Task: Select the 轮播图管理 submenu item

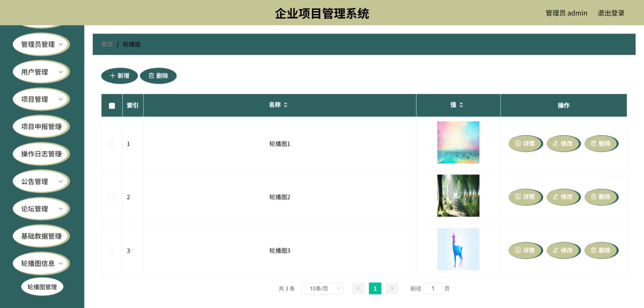Action: (42, 287)
